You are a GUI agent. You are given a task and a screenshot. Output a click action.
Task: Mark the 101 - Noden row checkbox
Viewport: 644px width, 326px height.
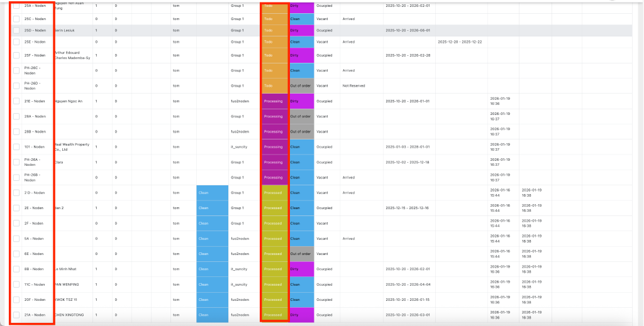pos(16,147)
